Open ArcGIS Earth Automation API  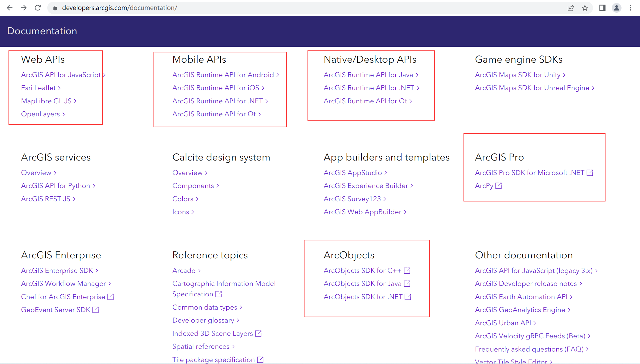(x=523, y=297)
